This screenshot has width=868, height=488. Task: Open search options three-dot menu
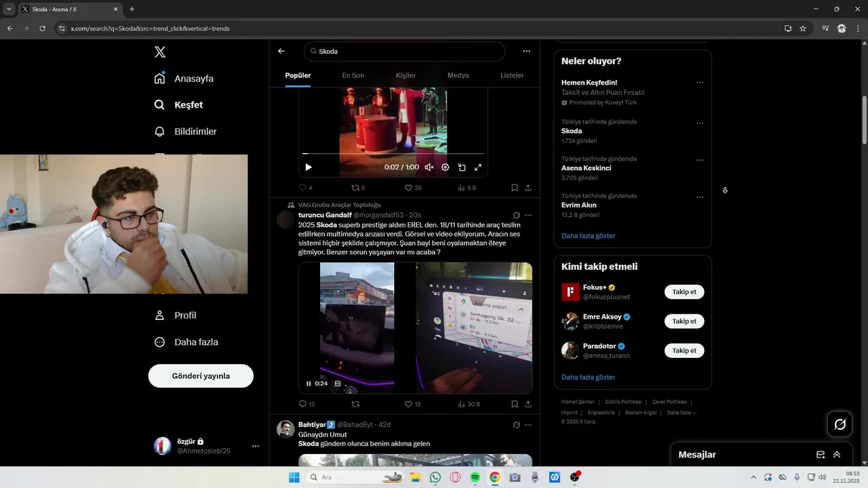pyautogui.click(x=526, y=51)
